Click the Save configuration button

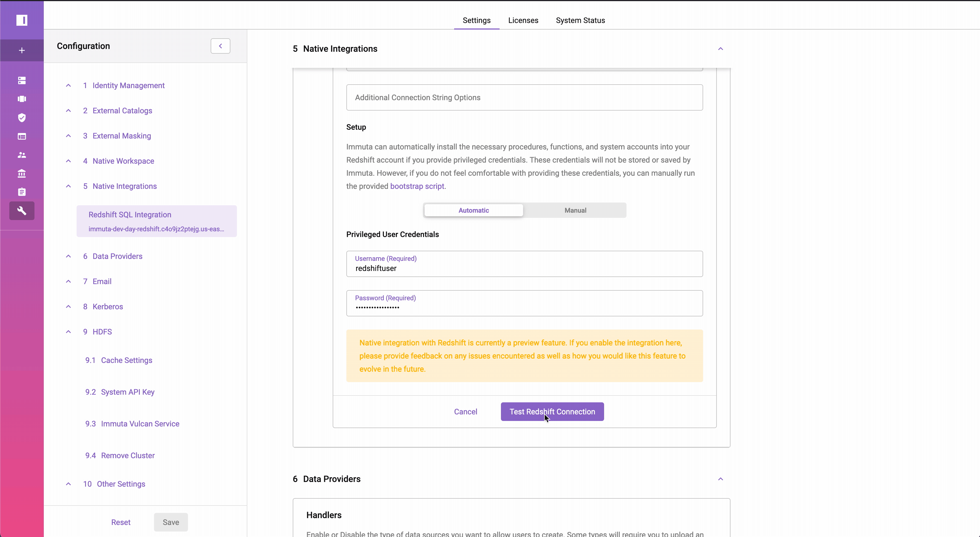171,522
